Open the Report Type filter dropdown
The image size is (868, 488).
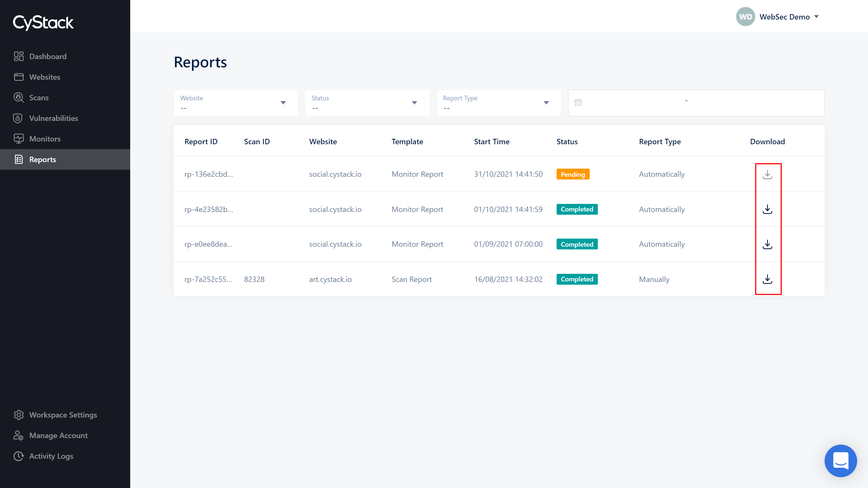pyautogui.click(x=499, y=103)
